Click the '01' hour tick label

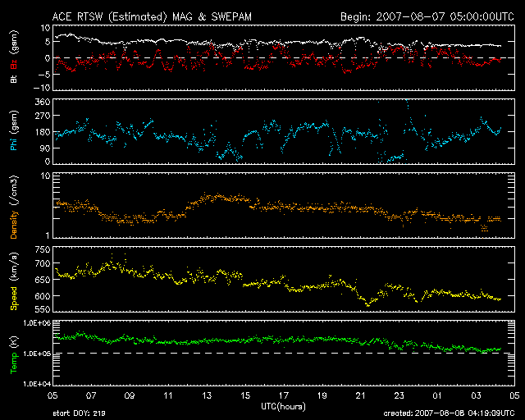[437, 395]
